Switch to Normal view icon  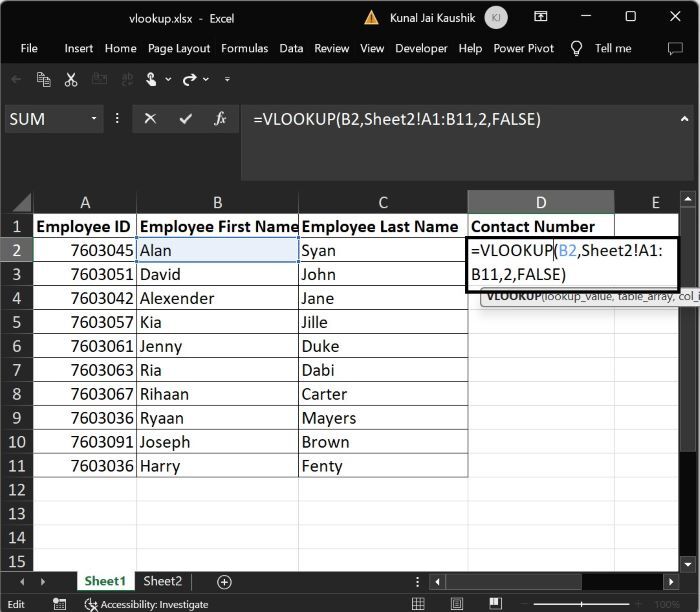tap(418, 604)
